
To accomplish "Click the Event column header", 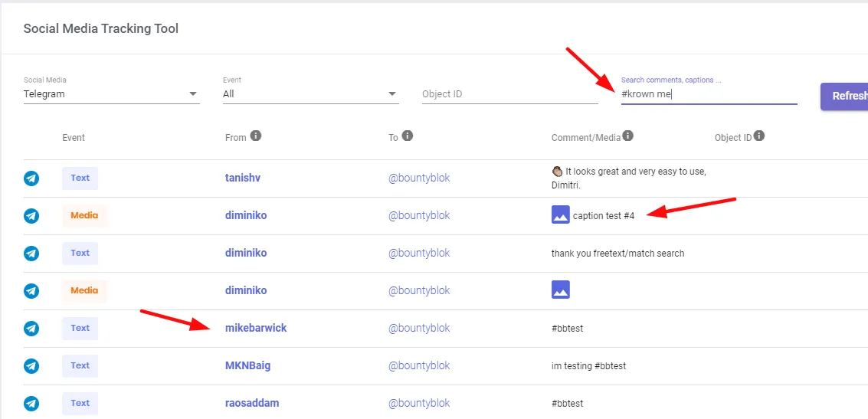I will [74, 137].
